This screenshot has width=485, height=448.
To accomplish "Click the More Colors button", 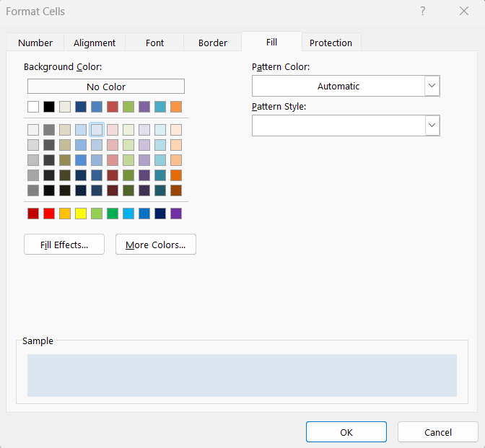I will pyautogui.click(x=156, y=245).
